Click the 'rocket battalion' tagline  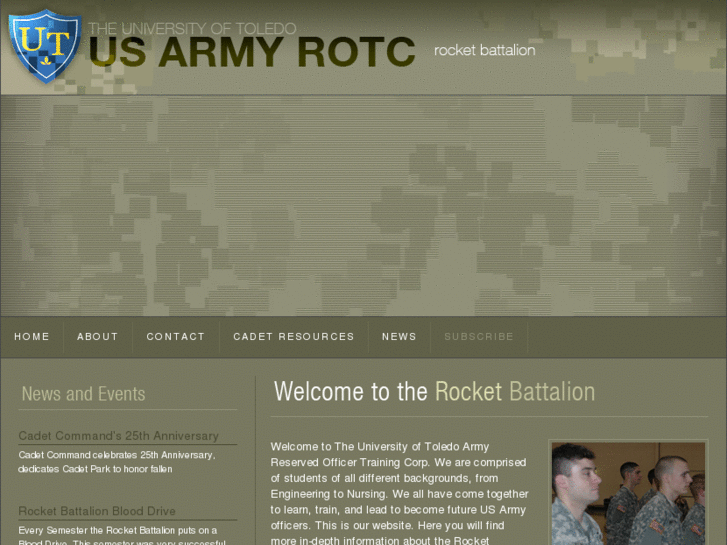485,50
